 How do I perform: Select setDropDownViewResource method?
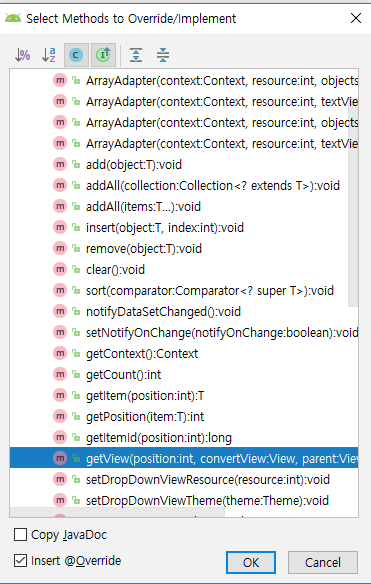click(x=184, y=479)
